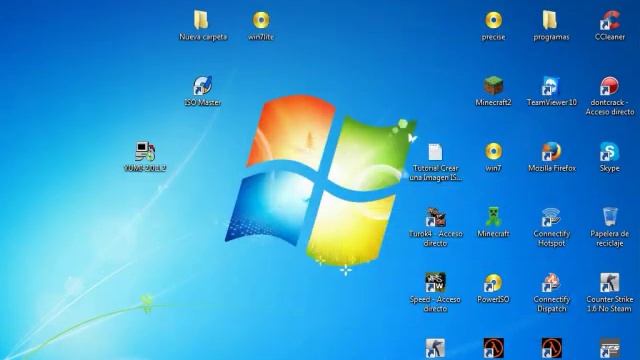Launch the Connectify Hotspot shortcut
The height and width of the screenshot is (360, 640).
(551, 217)
